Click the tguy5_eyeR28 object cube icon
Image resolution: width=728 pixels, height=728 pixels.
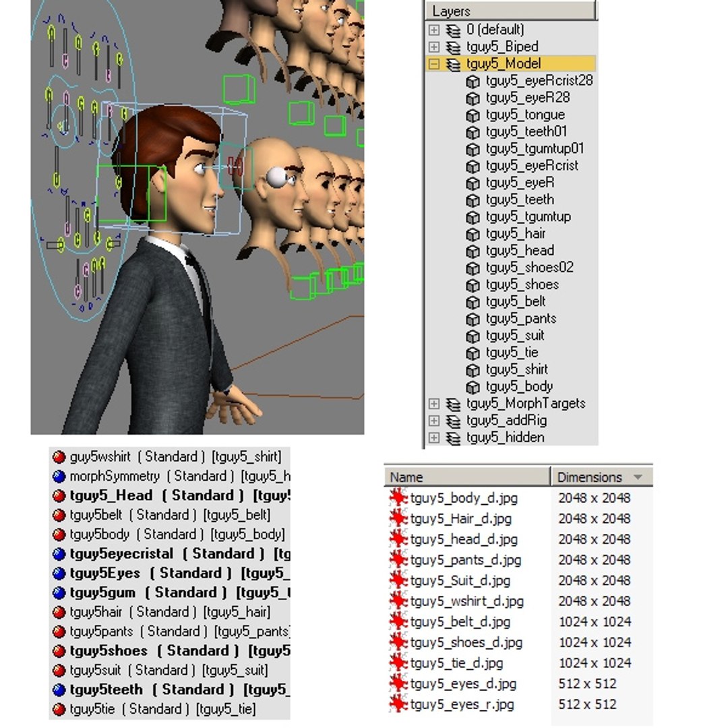473,98
